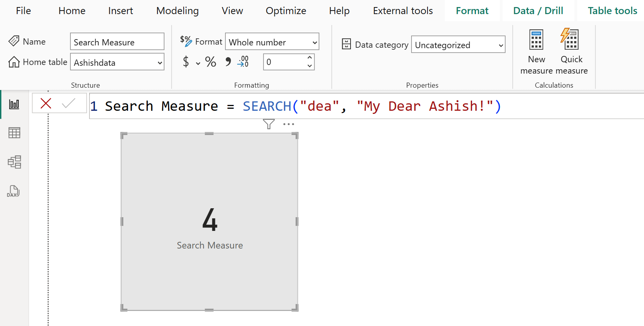Viewport: 644px width, 326px height.
Task: Increase decimal places by one
Action: (x=309, y=58)
